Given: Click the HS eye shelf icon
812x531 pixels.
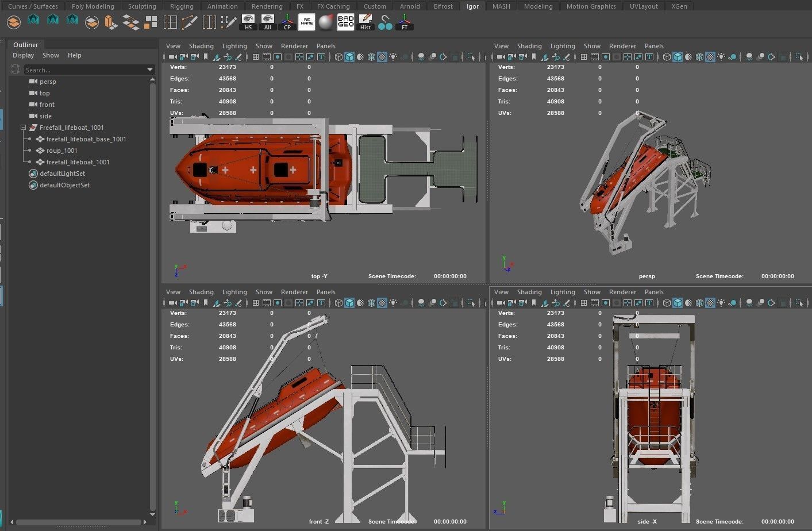Looking at the screenshot, I should (x=248, y=22).
